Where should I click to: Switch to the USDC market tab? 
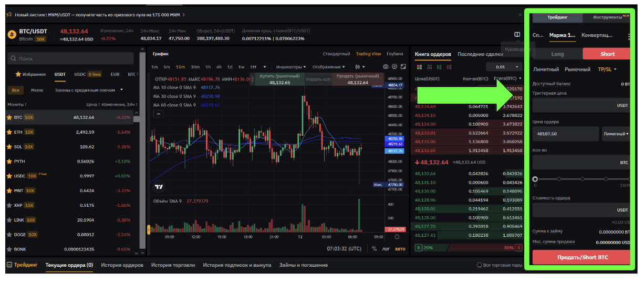[x=88, y=74]
